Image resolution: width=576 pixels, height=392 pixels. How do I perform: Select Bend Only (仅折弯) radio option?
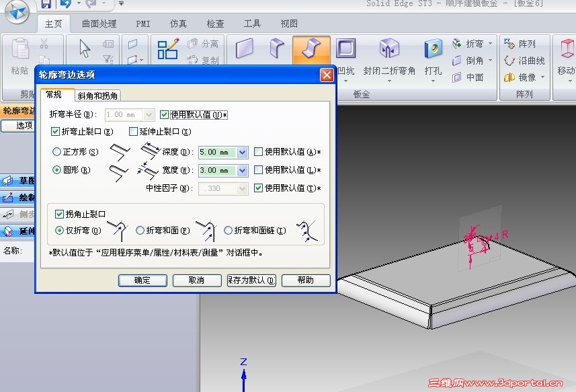59,231
